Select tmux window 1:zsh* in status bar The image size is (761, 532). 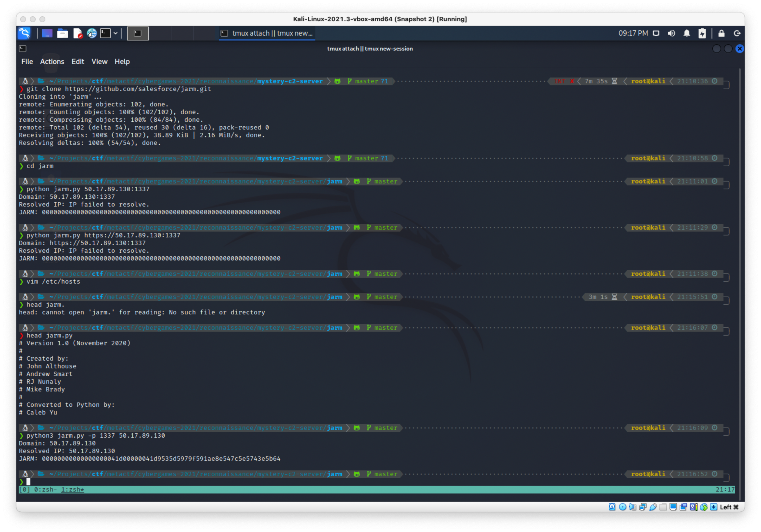click(x=73, y=489)
